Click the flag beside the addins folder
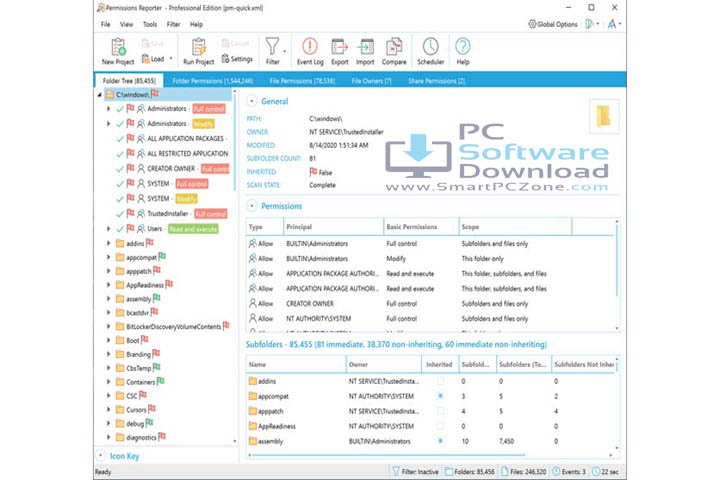The height and width of the screenshot is (480, 720). [150, 243]
